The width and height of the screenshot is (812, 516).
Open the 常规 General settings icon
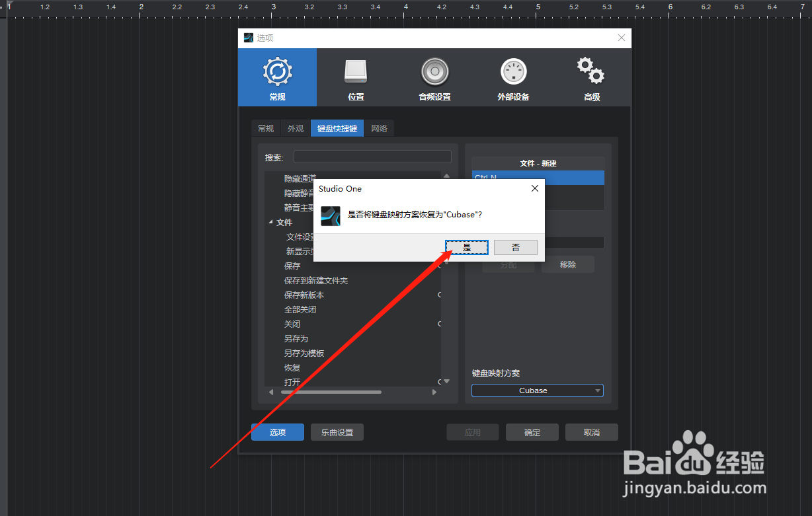277,77
